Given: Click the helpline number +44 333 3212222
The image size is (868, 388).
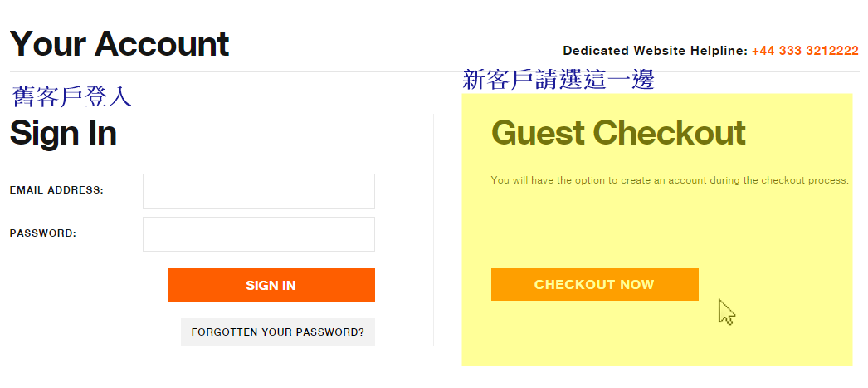Looking at the screenshot, I should click(805, 51).
